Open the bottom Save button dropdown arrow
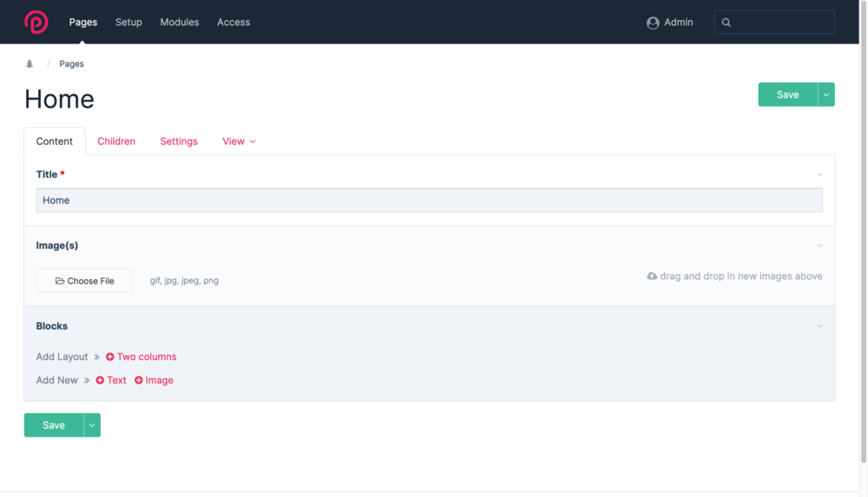This screenshot has height=497, width=868. pyautogui.click(x=92, y=425)
